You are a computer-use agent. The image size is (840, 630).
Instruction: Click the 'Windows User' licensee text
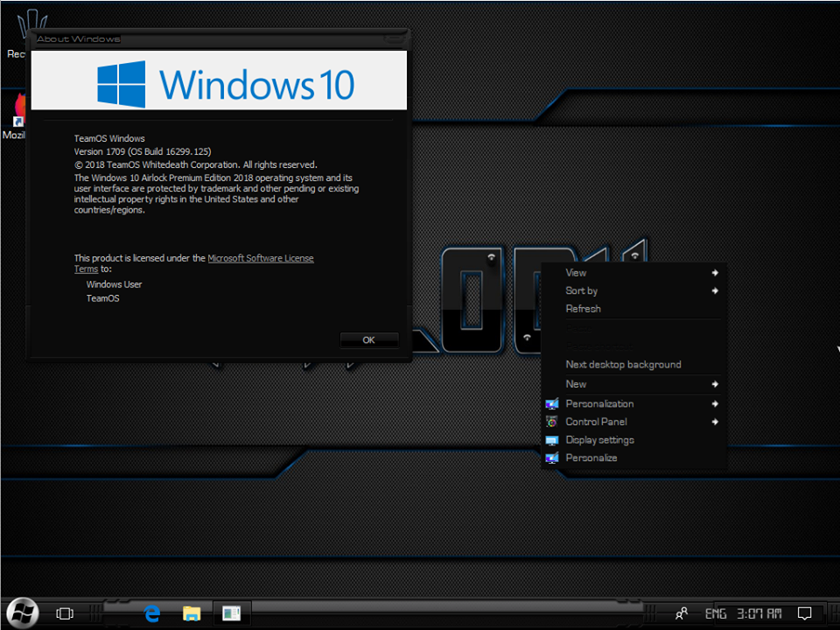[x=114, y=284]
